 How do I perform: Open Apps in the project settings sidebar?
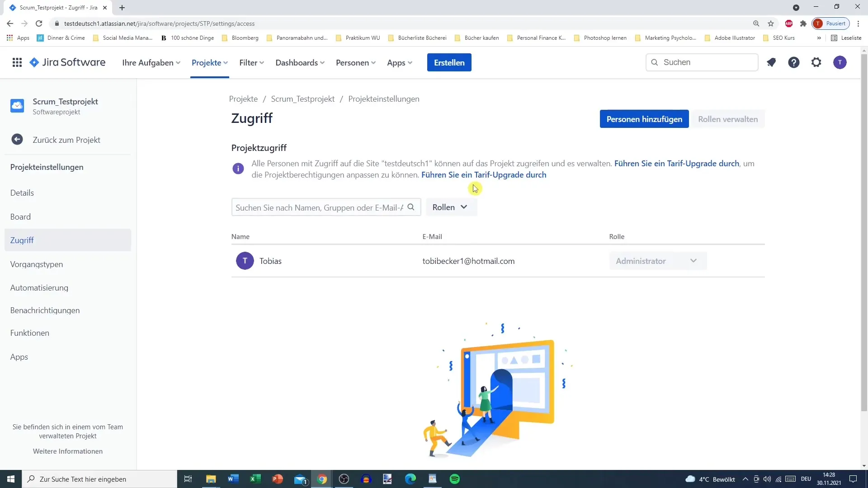68,357
